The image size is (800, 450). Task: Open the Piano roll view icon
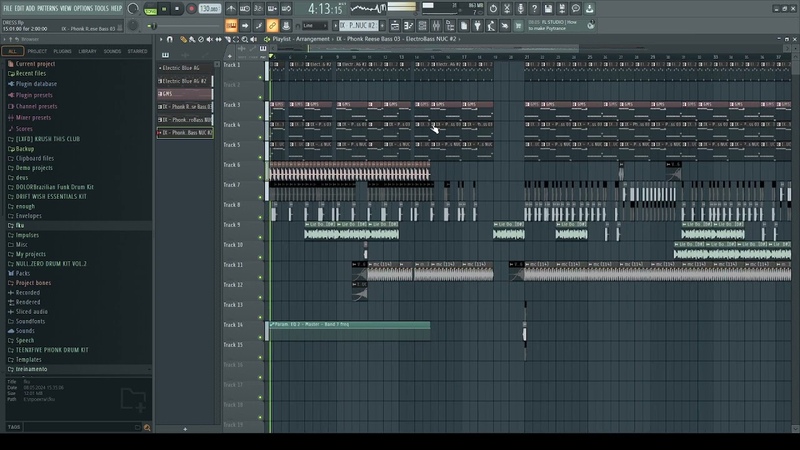pos(409,26)
